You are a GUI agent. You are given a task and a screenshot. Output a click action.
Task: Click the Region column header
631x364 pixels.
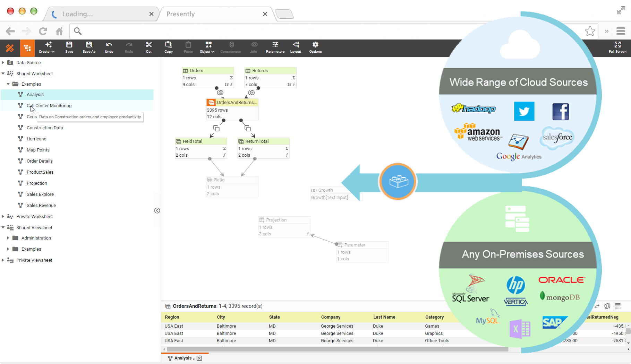[172, 317]
